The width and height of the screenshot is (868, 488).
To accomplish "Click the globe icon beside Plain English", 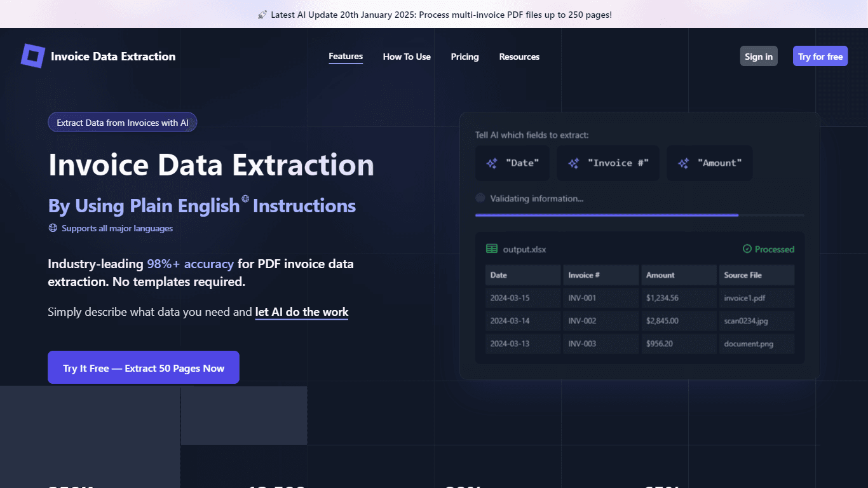I will click(245, 199).
